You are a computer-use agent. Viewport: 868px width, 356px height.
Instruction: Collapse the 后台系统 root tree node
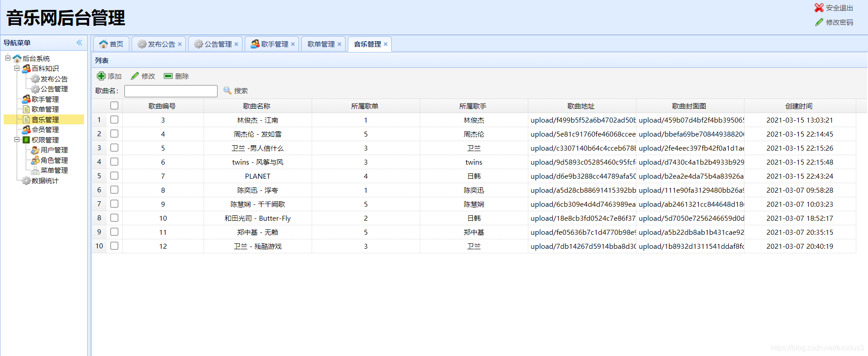[x=8, y=58]
